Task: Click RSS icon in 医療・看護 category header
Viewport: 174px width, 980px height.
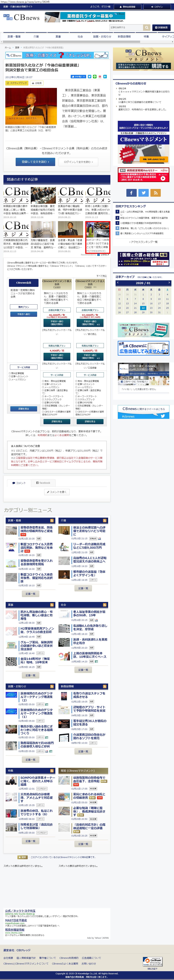Action: (52, 520)
